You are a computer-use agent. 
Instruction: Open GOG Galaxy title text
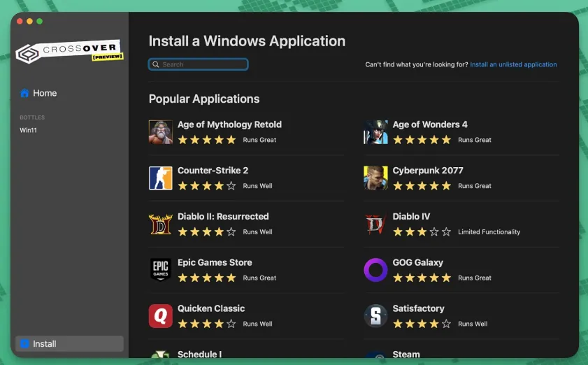tap(417, 263)
